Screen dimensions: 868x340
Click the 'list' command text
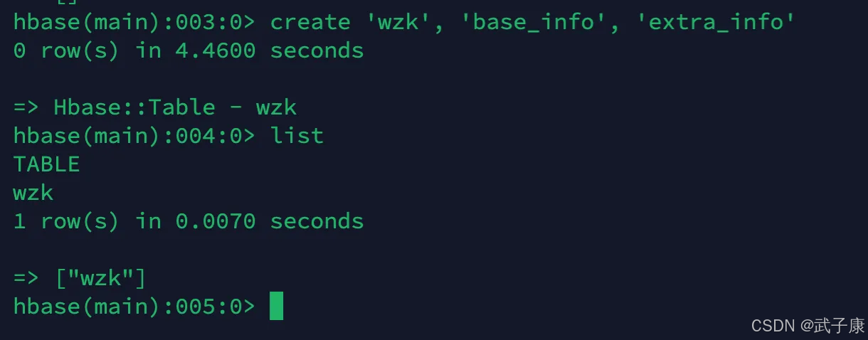point(297,136)
